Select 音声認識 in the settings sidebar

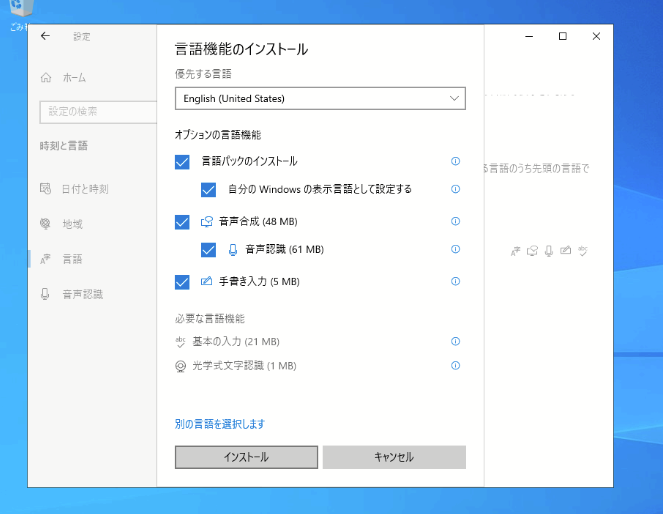[x=82, y=294]
